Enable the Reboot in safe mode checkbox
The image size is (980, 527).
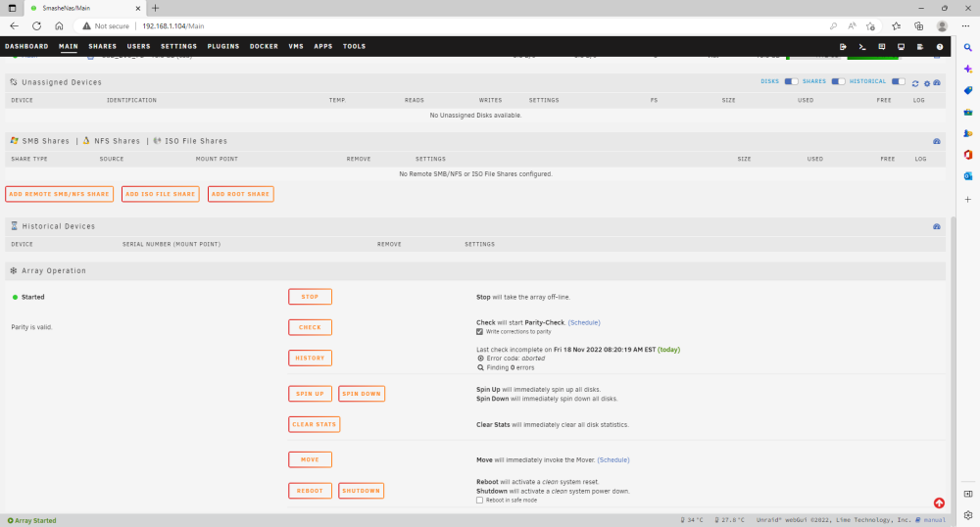(x=479, y=501)
